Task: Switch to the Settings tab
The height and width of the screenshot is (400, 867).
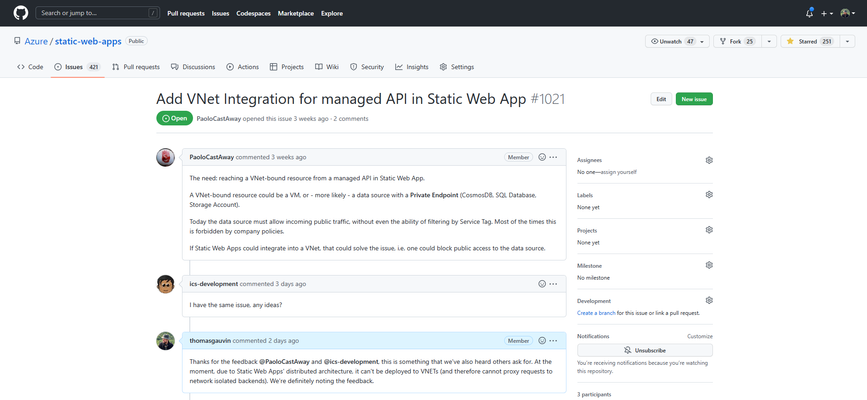Action: click(457, 67)
